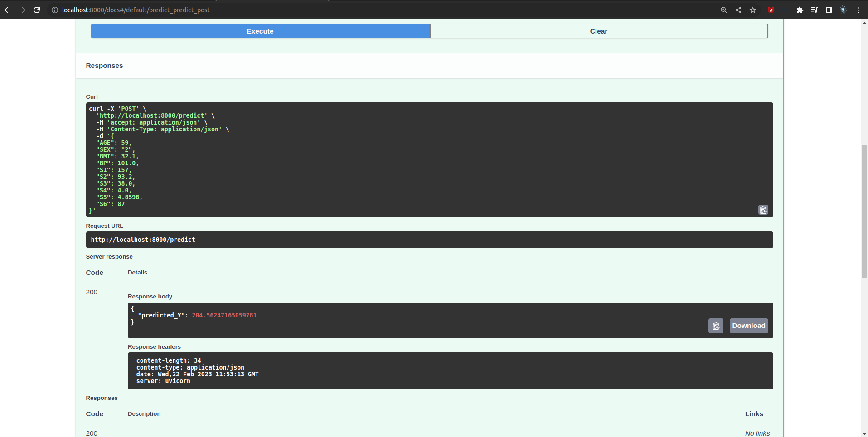The height and width of the screenshot is (437, 868).
Task: Click the "No links" text
Action: [757, 433]
